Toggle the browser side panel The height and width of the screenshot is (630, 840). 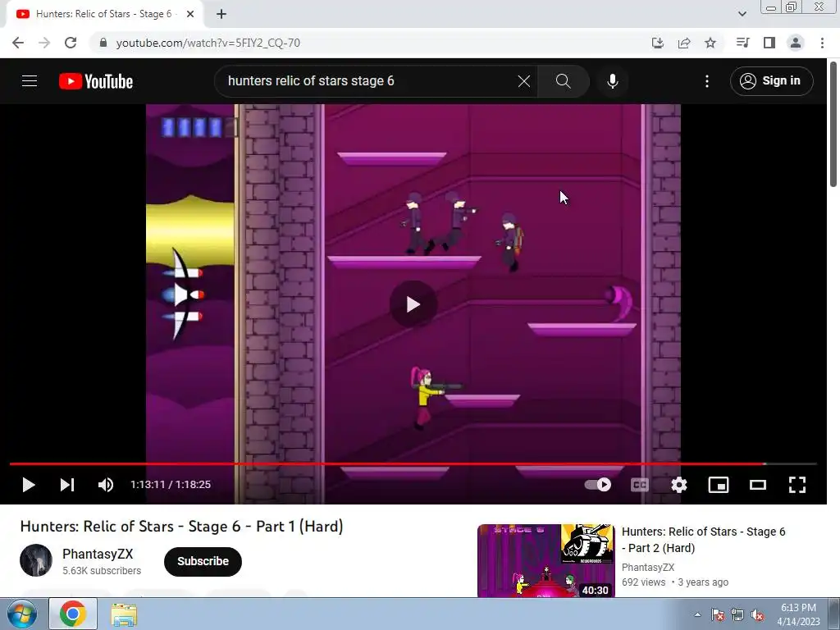click(x=769, y=43)
